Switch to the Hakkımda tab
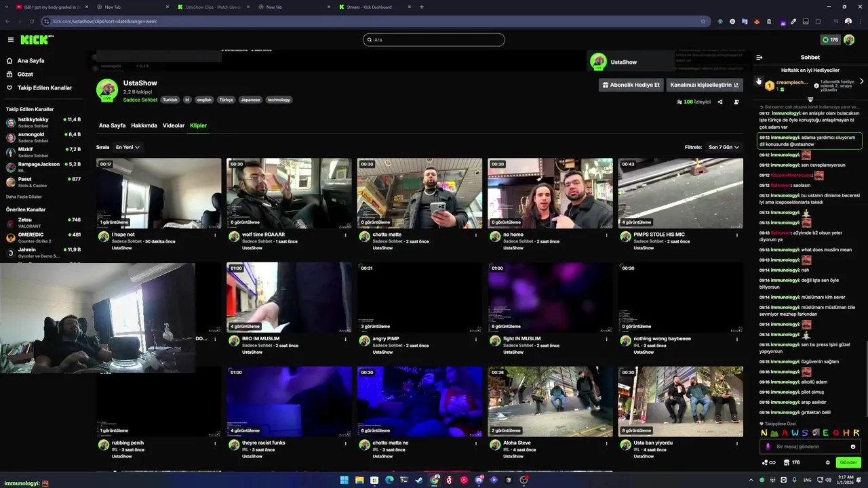Viewport: 868px width, 488px height. pyautogui.click(x=144, y=125)
